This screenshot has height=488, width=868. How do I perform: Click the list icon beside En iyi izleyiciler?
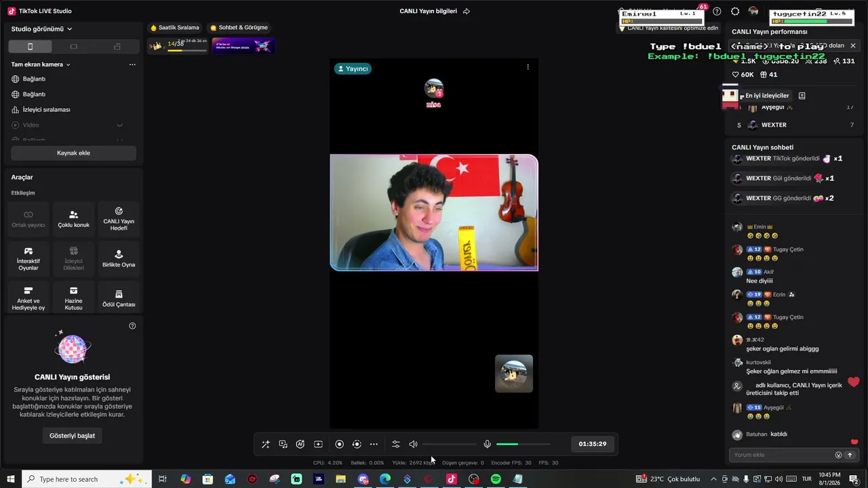click(x=802, y=96)
